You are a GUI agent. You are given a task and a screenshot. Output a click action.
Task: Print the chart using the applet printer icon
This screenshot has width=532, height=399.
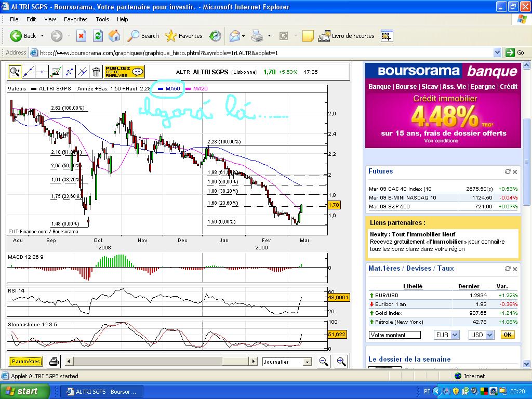point(54,362)
